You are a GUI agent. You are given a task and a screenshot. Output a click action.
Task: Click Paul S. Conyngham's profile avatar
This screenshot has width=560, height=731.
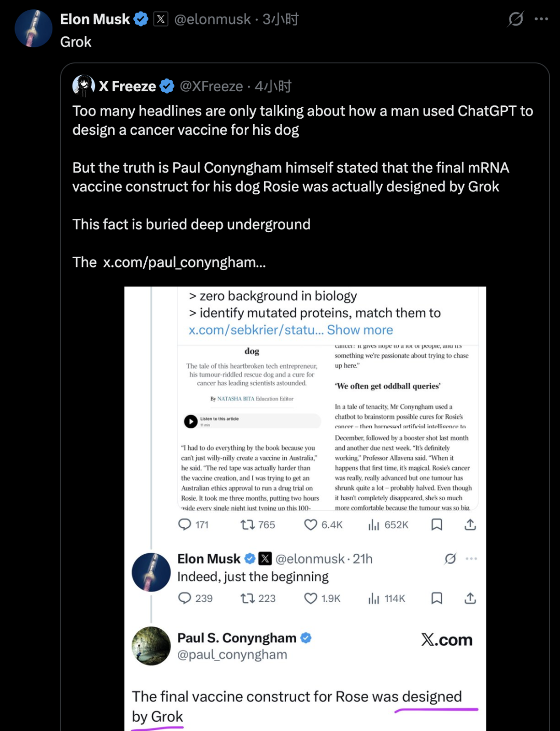[x=151, y=646]
